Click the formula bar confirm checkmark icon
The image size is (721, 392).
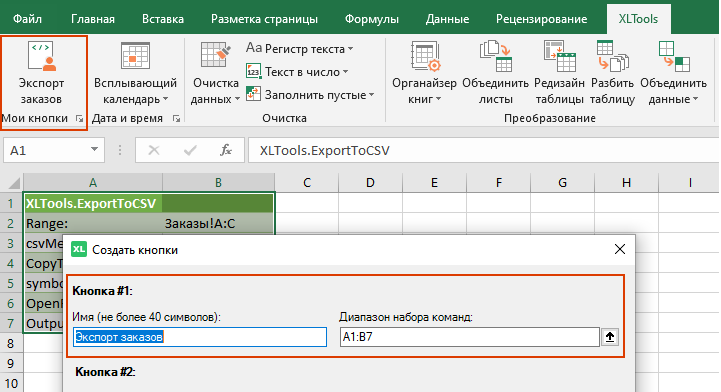coord(190,150)
